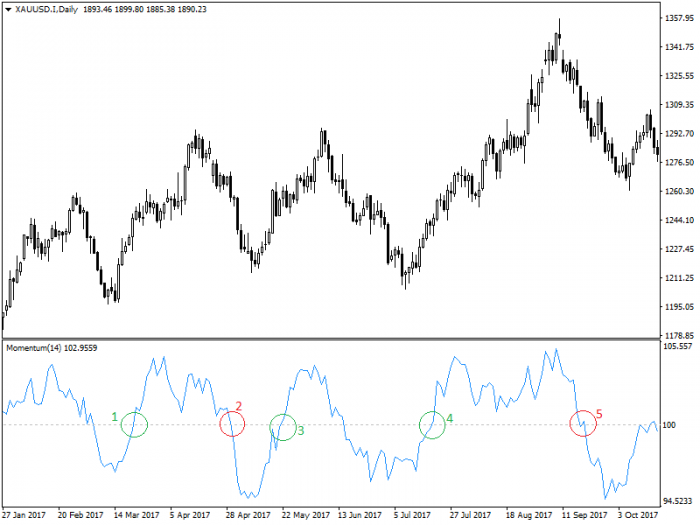Click the 20 Feb 2017 date label

pos(80,515)
